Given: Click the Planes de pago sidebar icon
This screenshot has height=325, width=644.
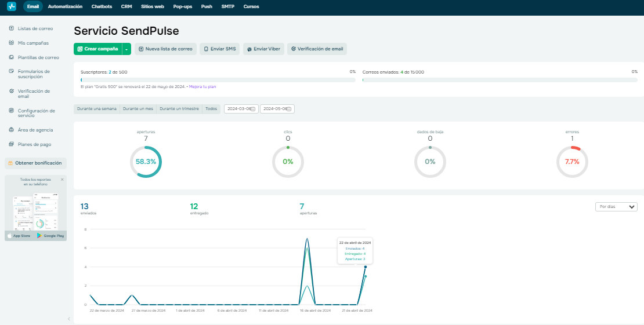Looking at the screenshot, I should click(12, 144).
